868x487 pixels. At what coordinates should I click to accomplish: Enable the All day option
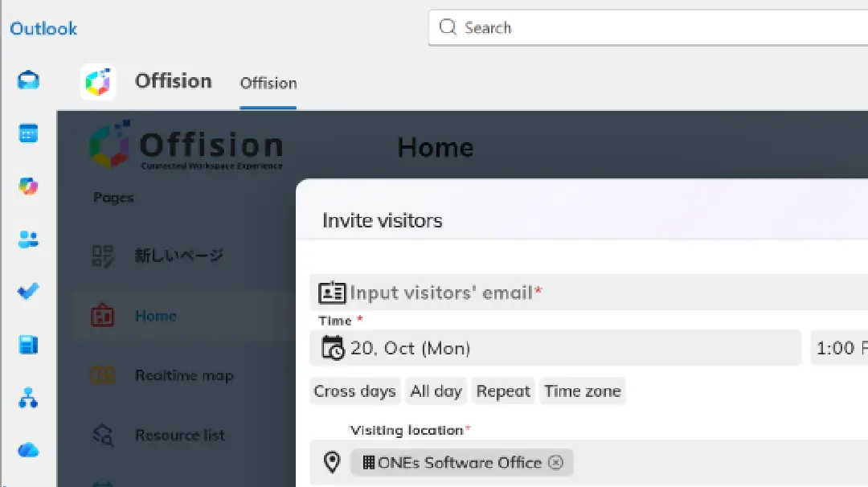pyautogui.click(x=436, y=391)
